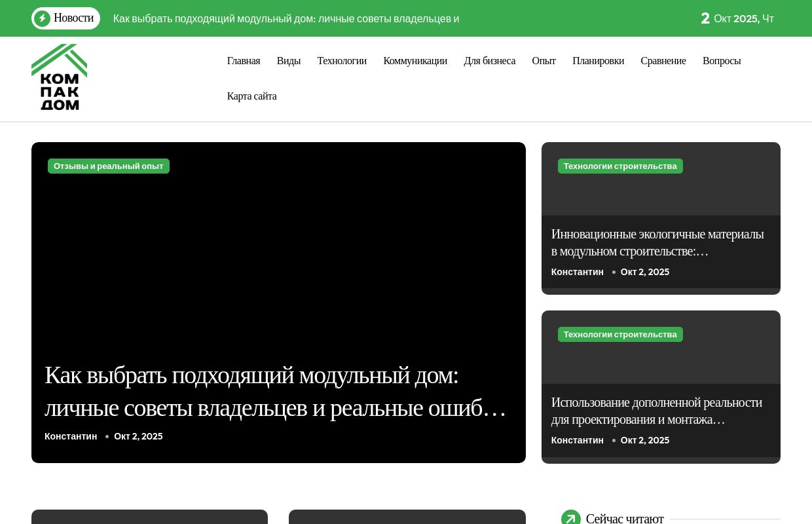This screenshot has width=812, height=524.
Task: Open the Технологии строительства badge on top article
Action: (x=620, y=166)
